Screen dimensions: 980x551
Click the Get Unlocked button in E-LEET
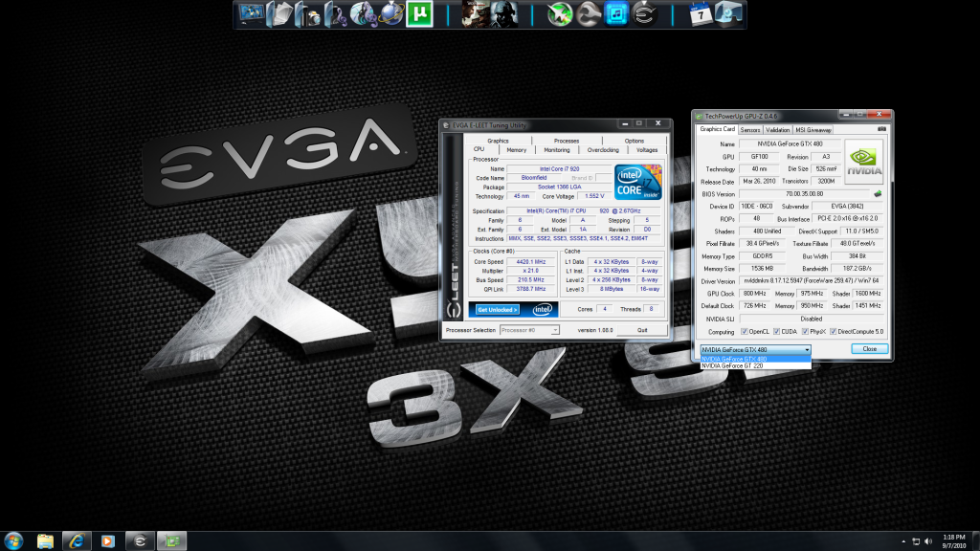pos(497,310)
